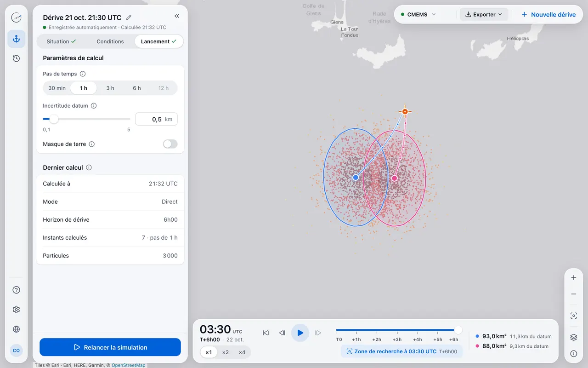Image resolution: width=588 pixels, height=368 pixels.
Task: Switch to the Conditions tab
Action: pyautogui.click(x=110, y=41)
